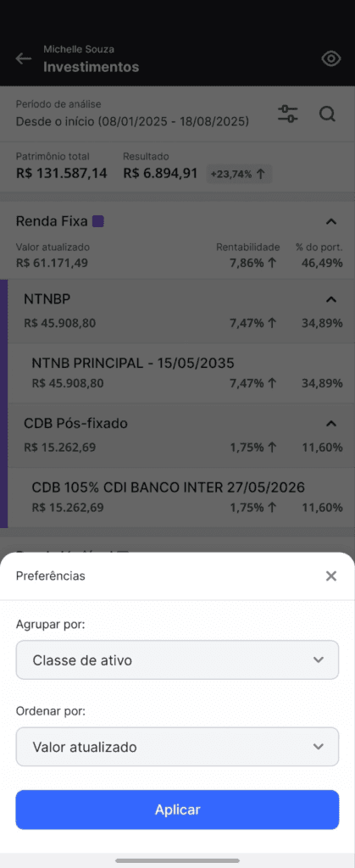
Task: Collapse the Renda Fixa section
Action: [x=330, y=222]
